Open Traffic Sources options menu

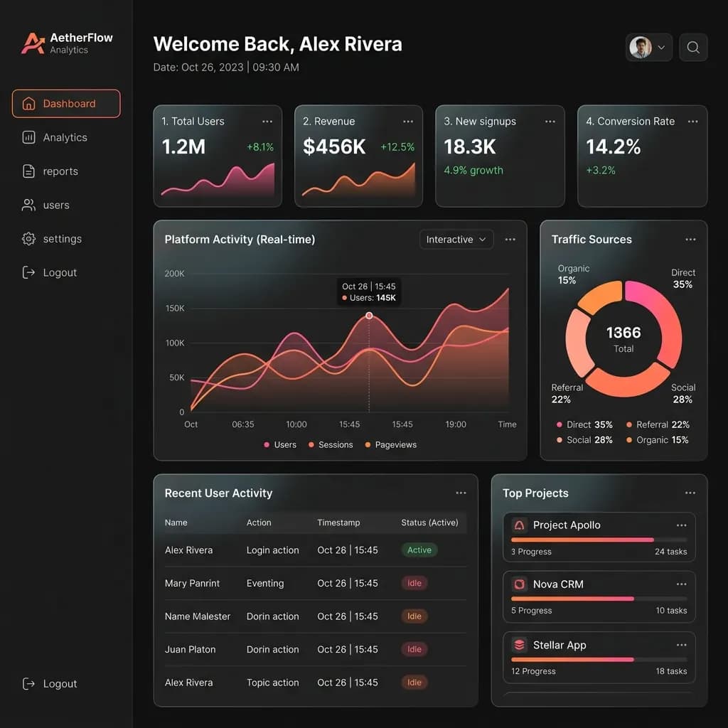pyautogui.click(x=690, y=240)
